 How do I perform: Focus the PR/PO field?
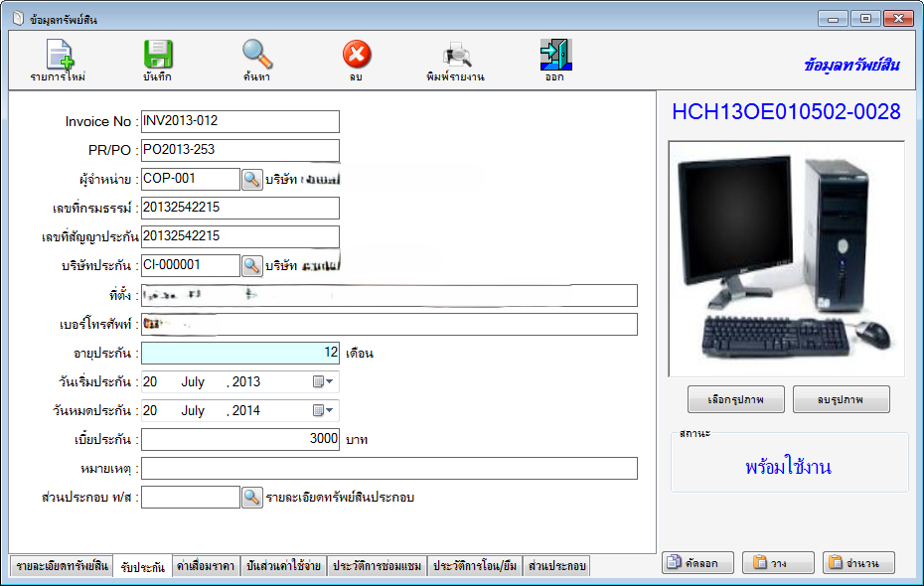coord(240,150)
